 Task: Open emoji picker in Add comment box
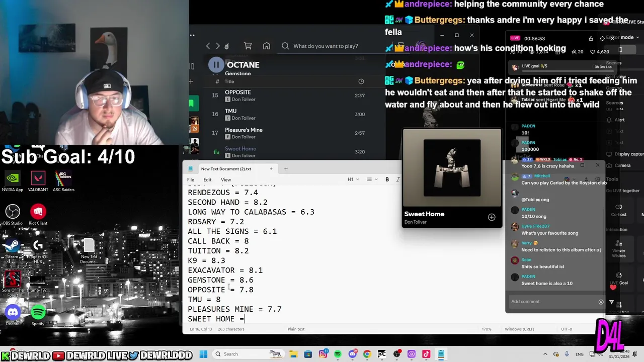coord(601,302)
